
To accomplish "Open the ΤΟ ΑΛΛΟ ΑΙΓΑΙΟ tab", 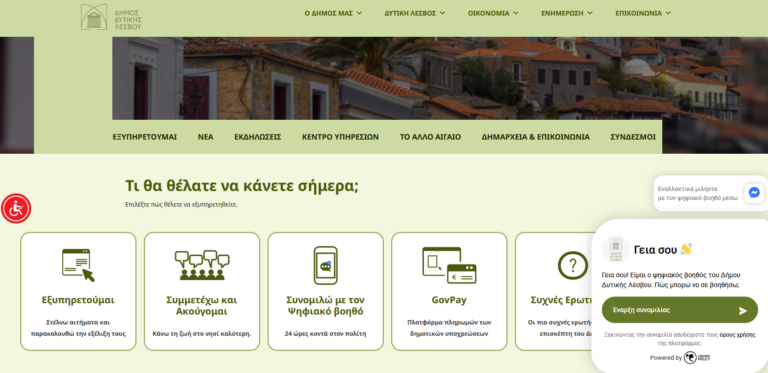I will pyautogui.click(x=430, y=137).
